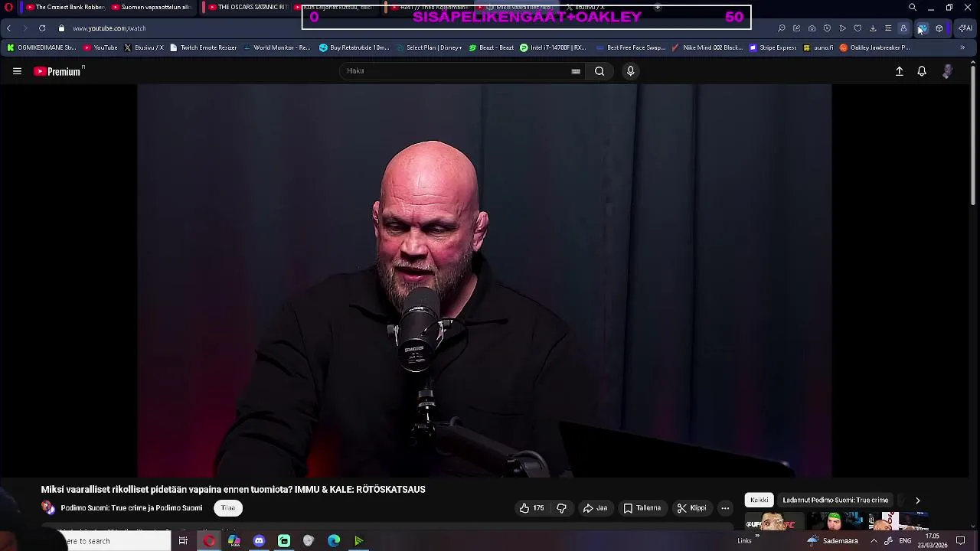The width and height of the screenshot is (980, 551).
Task: Open Task View on the taskbar
Action: [183, 541]
